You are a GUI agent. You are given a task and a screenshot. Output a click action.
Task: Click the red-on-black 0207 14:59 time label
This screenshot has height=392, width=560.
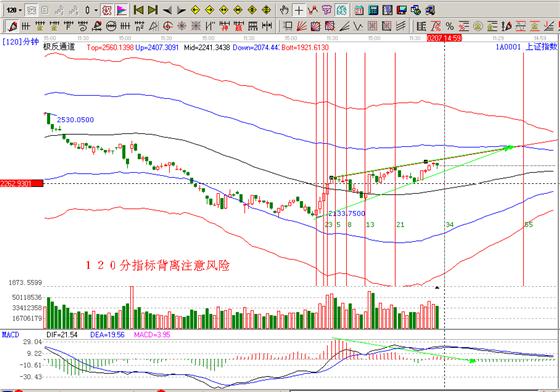444,37
